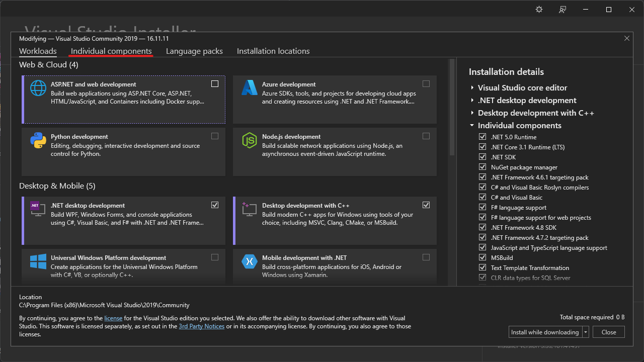Select the ASP.NET and web development globe icon
The width and height of the screenshot is (644, 362).
pos(38,87)
